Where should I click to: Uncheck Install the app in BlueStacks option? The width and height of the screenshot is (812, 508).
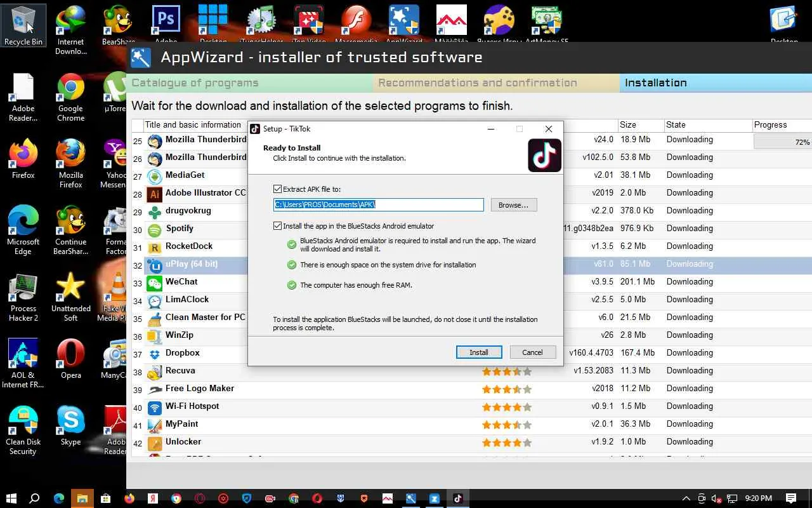coord(277,226)
